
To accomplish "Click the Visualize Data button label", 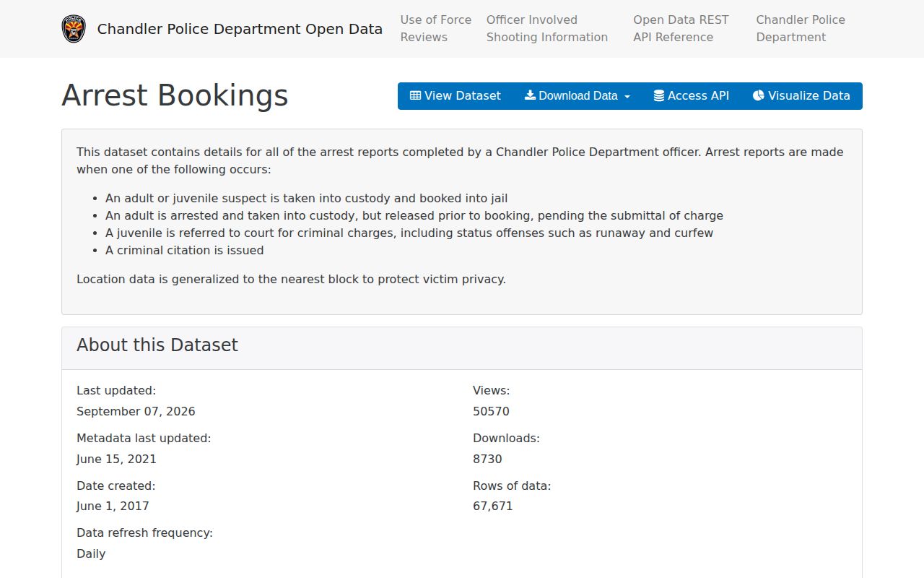I will [808, 95].
